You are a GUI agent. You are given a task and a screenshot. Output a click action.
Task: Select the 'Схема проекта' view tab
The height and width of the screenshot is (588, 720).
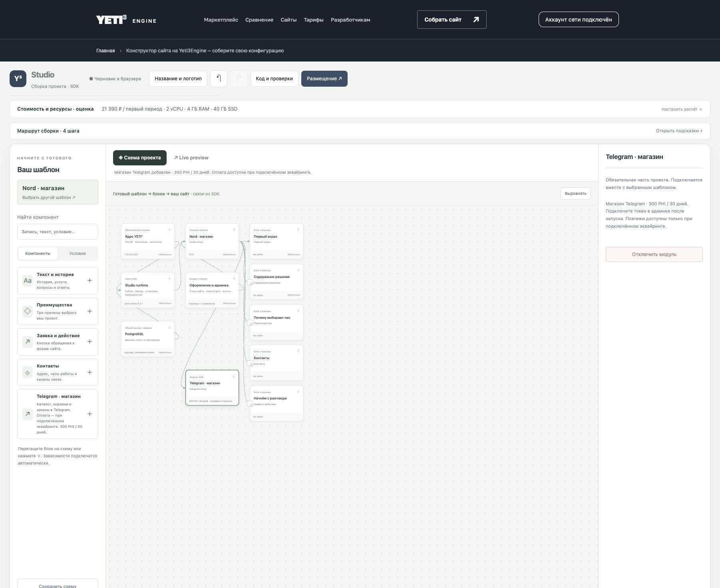(x=140, y=158)
